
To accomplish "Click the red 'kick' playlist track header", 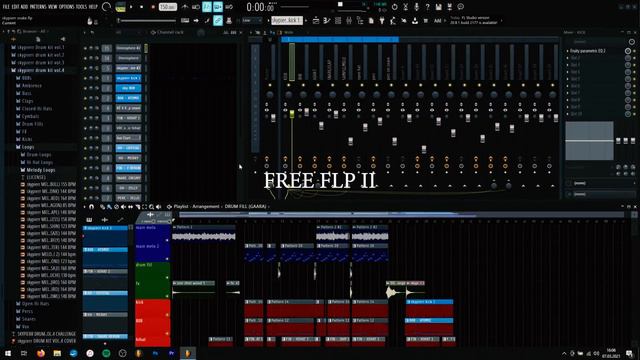I will [153, 308].
